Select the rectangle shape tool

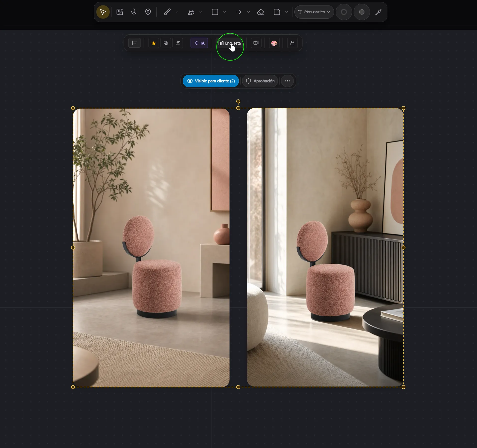215,12
